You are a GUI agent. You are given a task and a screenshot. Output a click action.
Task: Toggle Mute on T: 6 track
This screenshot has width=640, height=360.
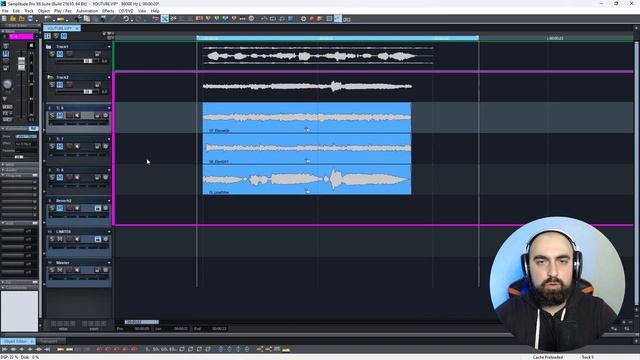60,116
